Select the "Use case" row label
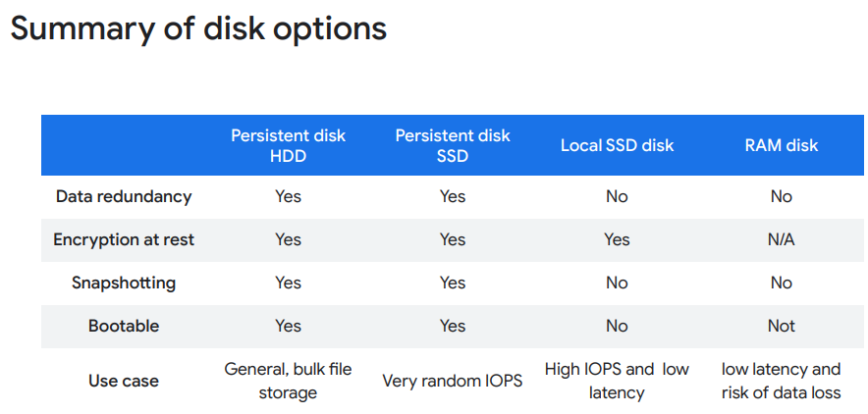 point(124,381)
